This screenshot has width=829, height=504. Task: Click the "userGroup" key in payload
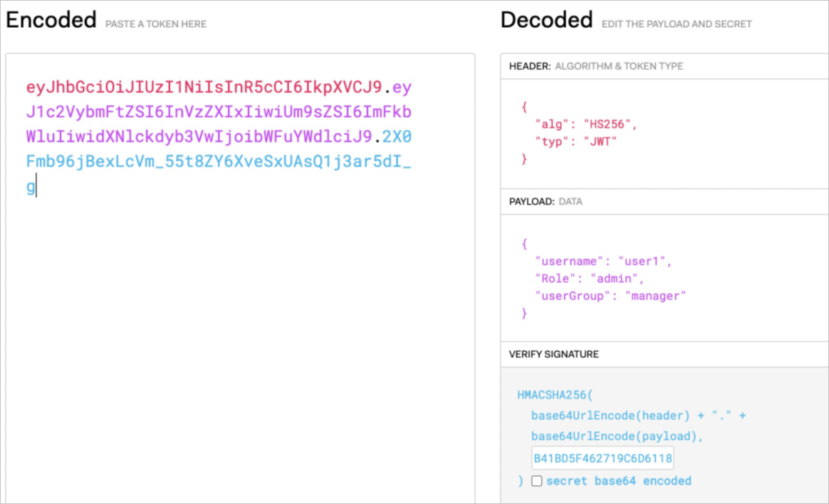pos(569,296)
